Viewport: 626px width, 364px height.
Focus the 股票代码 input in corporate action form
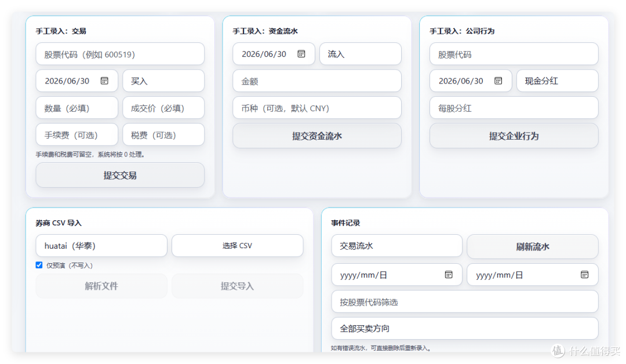click(514, 54)
